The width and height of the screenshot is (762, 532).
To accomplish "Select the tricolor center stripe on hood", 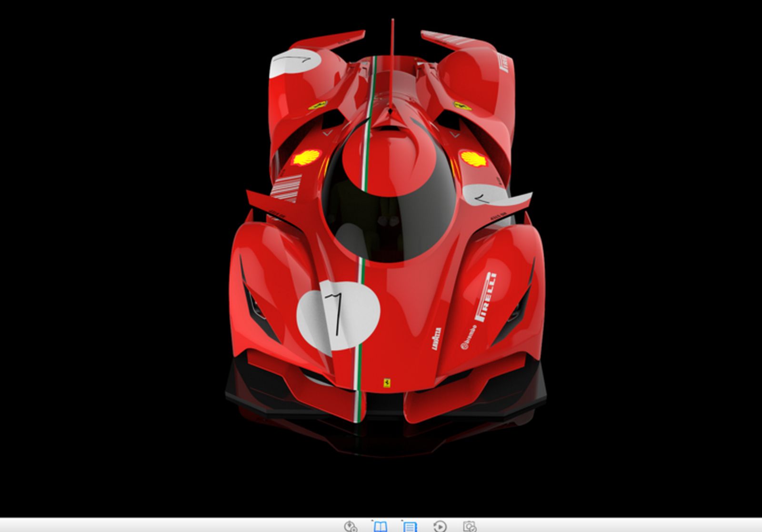I will (x=361, y=324).
